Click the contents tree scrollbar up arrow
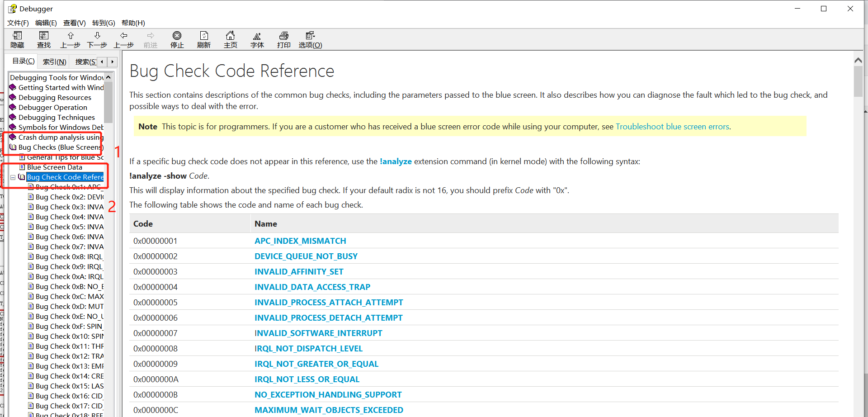 [x=108, y=77]
